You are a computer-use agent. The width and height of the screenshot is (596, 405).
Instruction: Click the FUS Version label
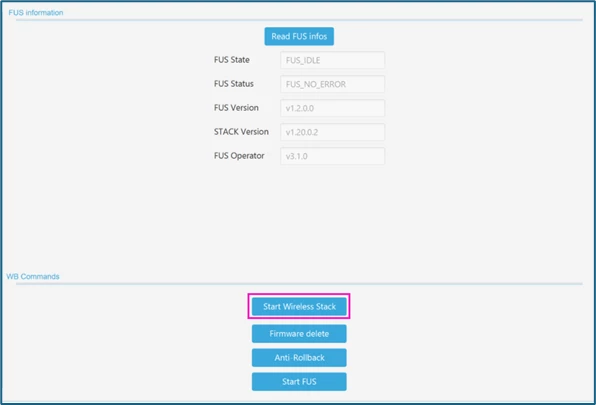click(236, 108)
